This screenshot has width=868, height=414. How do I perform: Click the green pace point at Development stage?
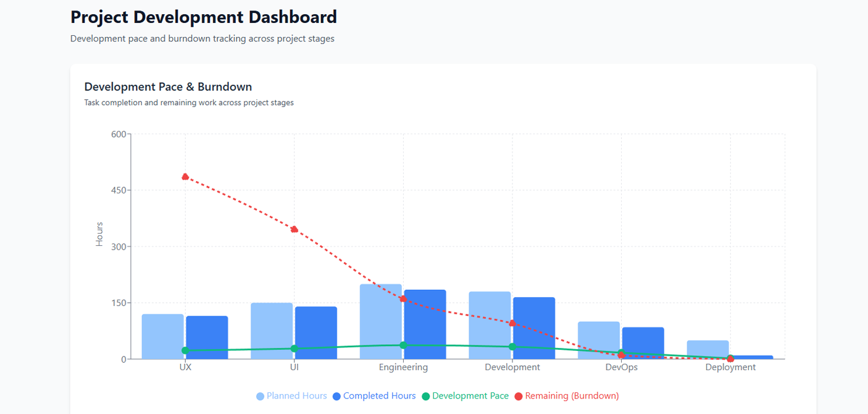coord(512,347)
